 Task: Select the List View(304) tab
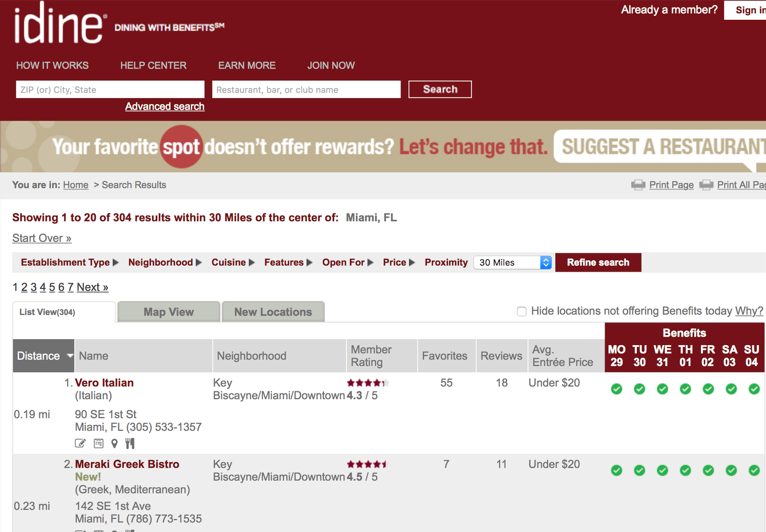point(64,312)
